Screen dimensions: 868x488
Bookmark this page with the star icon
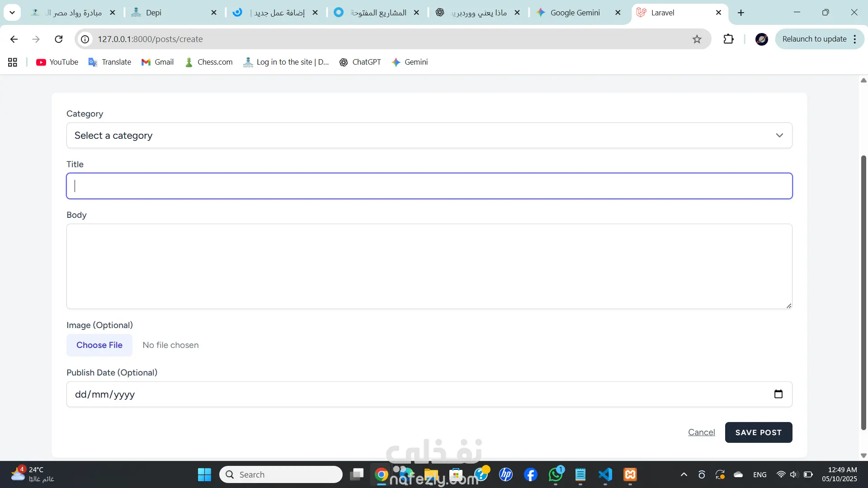[x=697, y=39]
